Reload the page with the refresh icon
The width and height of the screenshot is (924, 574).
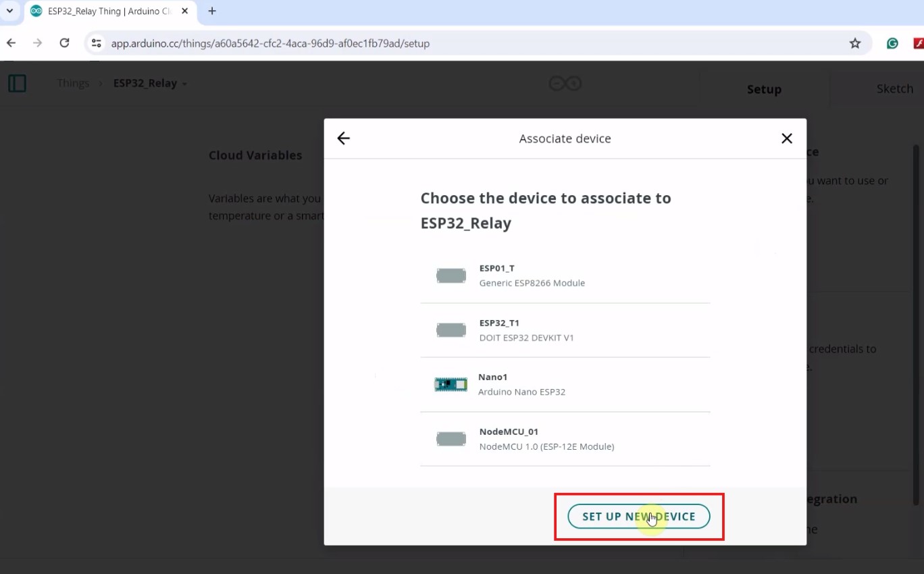click(x=64, y=43)
